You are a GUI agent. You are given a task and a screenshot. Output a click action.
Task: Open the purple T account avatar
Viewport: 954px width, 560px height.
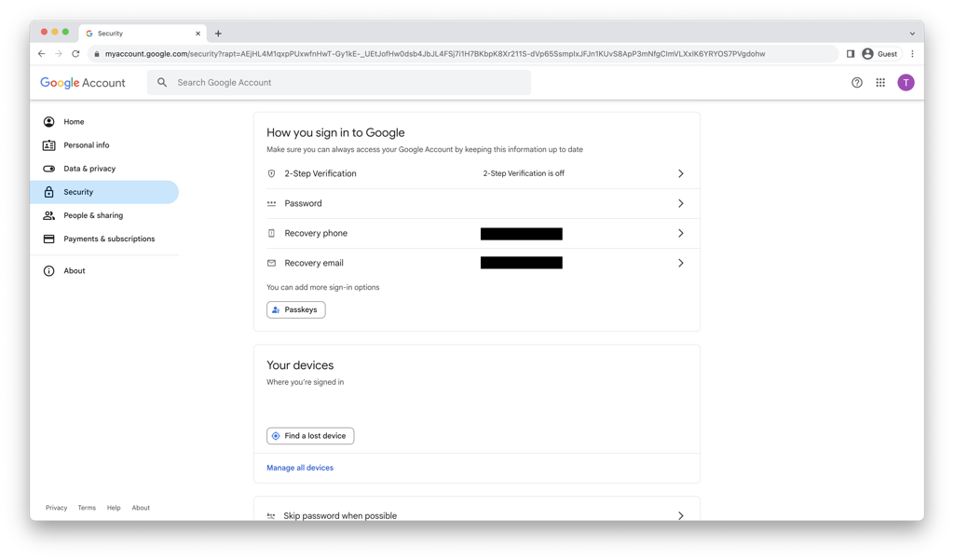(x=906, y=83)
